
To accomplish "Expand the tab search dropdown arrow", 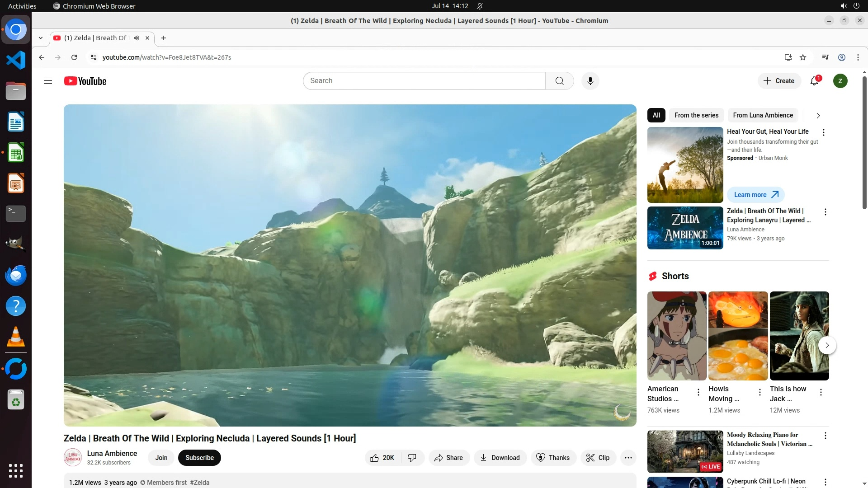I will (41, 38).
